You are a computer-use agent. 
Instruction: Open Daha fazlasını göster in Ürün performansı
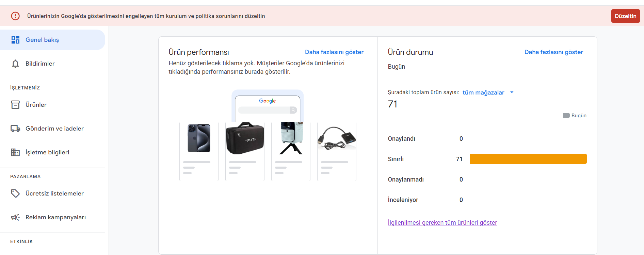coord(334,52)
